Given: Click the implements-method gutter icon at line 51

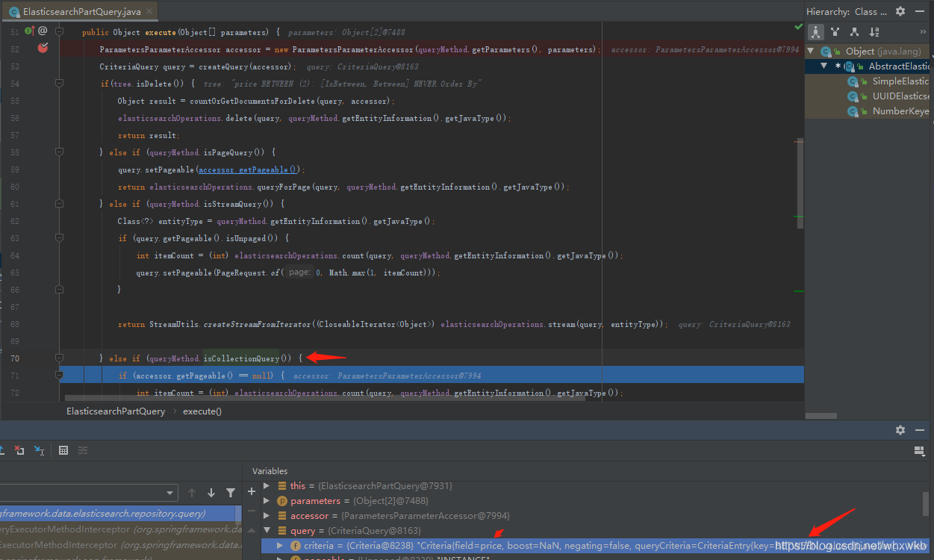Looking at the screenshot, I should coord(29,31).
